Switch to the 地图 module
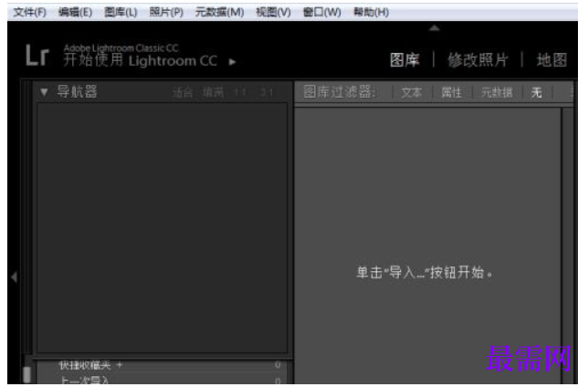This screenshot has height=387, width=588. [x=551, y=60]
